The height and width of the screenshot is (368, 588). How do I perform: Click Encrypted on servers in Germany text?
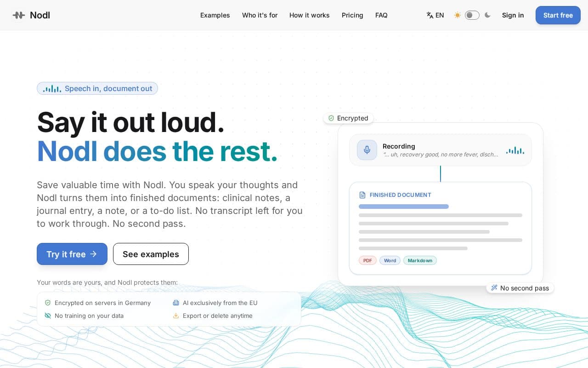click(102, 303)
